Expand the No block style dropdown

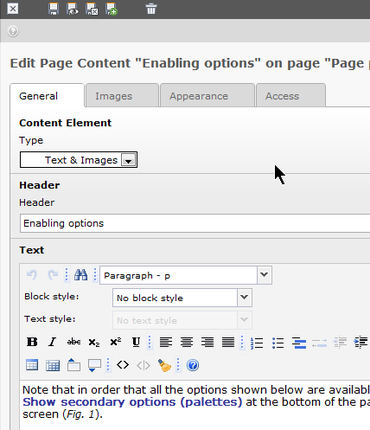click(x=182, y=297)
